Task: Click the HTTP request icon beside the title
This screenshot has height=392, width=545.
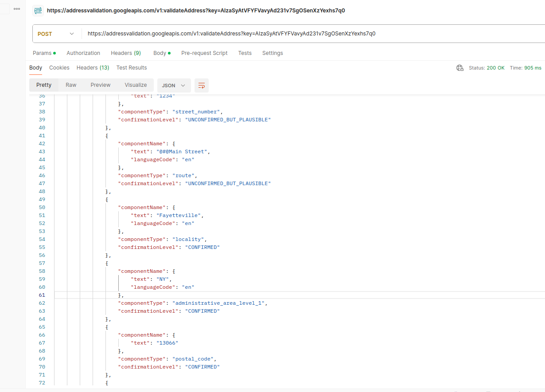Action: coord(38,11)
